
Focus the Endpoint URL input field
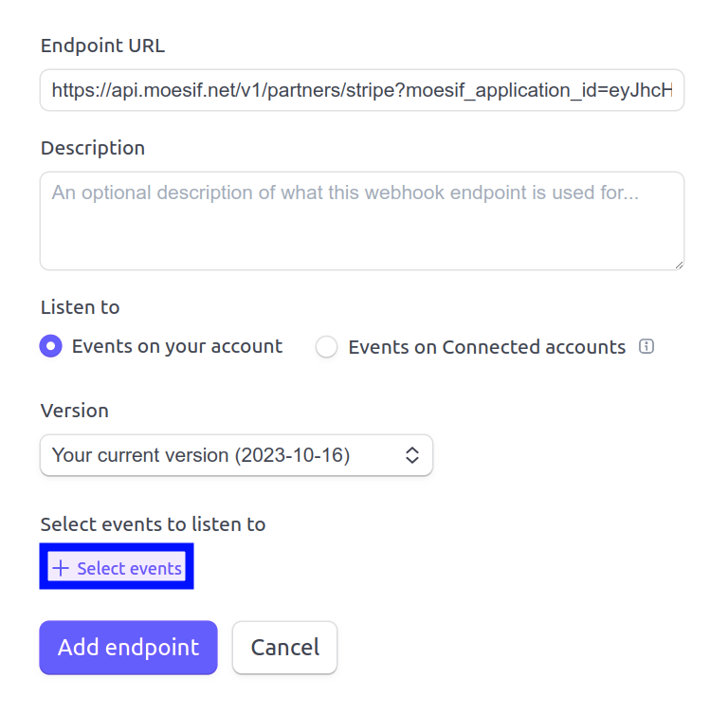(x=361, y=90)
